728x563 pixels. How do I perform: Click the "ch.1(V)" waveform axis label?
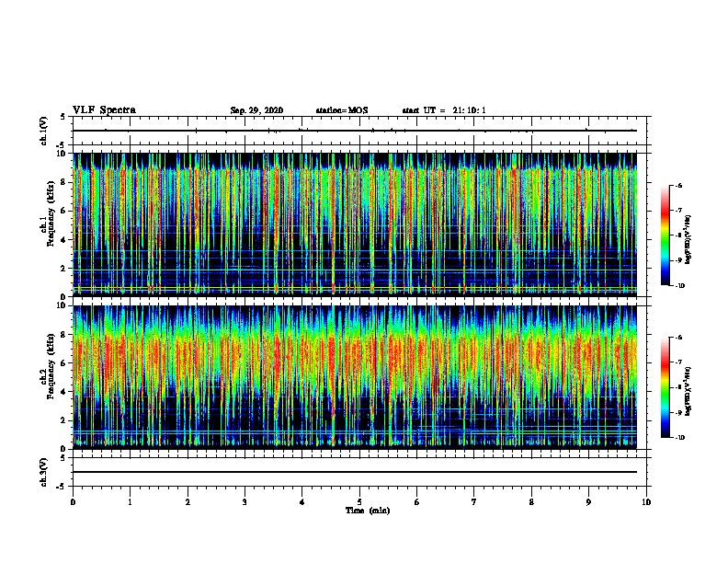pyautogui.click(x=44, y=131)
